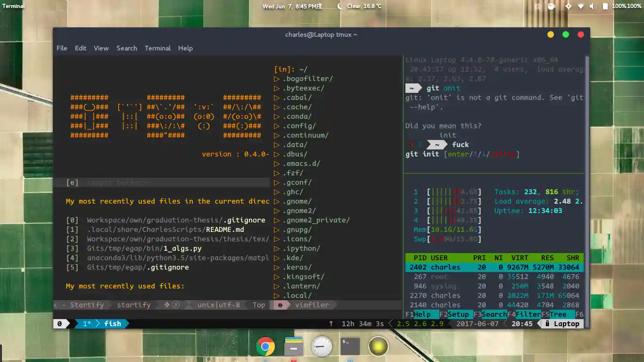The width and height of the screenshot is (644, 362).
Task: Open the Terminal menu in menu bar
Action: (x=157, y=48)
